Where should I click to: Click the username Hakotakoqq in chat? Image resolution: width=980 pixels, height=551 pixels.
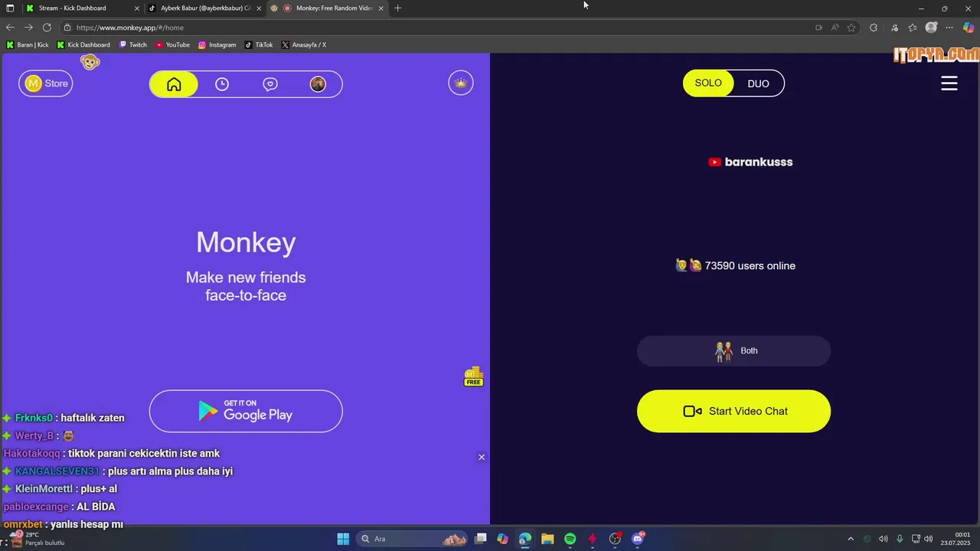pos(31,453)
